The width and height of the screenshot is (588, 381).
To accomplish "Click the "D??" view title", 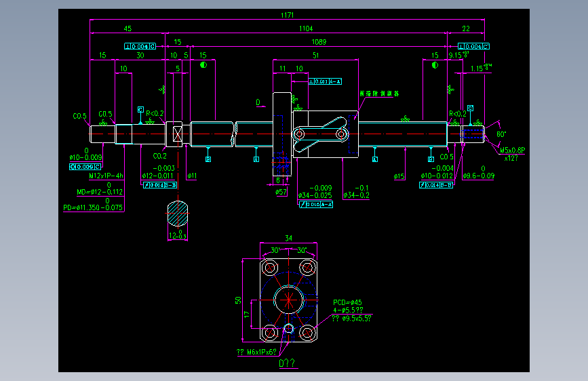I will 287,363.
